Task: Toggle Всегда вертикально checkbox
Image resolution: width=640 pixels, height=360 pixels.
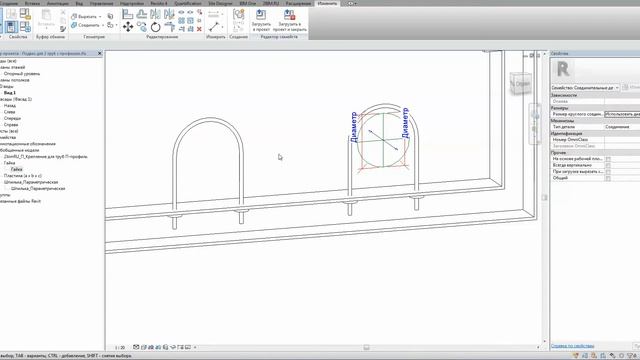Action: [608, 165]
